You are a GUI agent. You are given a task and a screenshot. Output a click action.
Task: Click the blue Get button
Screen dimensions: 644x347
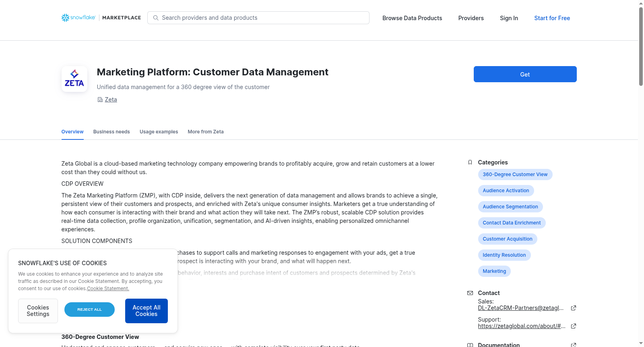pos(525,74)
